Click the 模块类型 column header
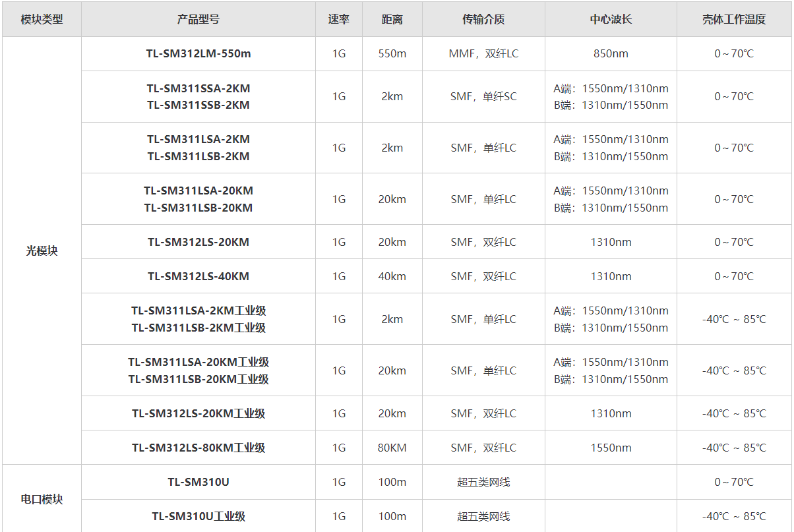Image resolution: width=794 pixels, height=532 pixels. [x=42, y=19]
